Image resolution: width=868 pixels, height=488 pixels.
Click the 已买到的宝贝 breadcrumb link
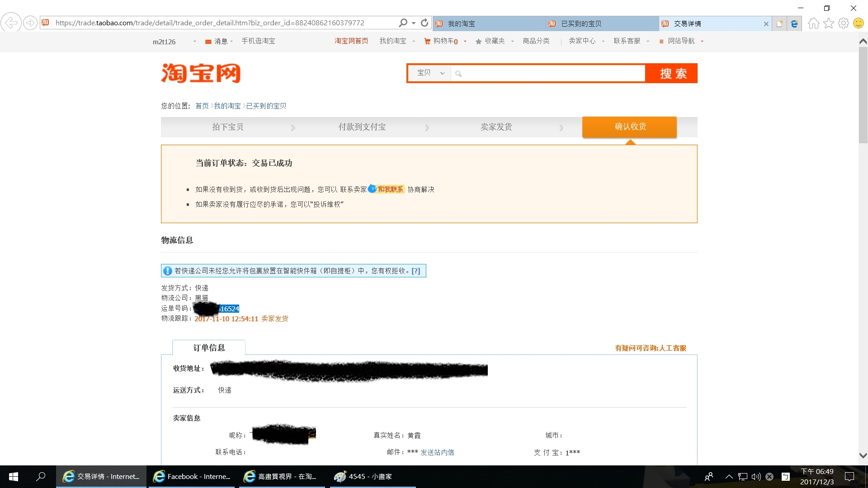(266, 106)
